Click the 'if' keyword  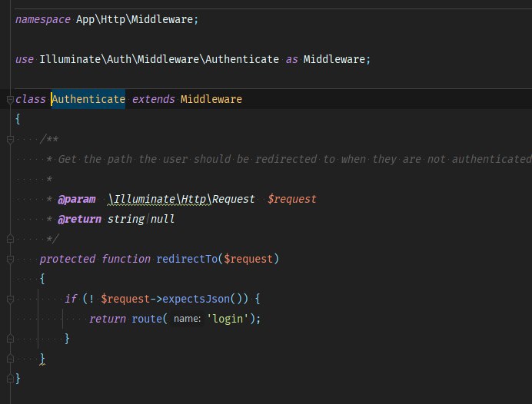tap(71, 299)
